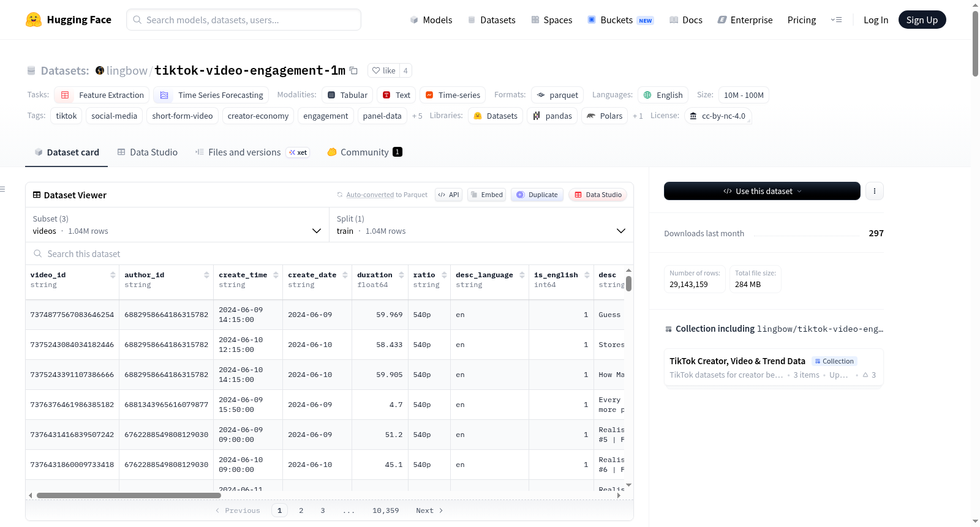Click the tiktok tag
The image size is (980, 527).
[67, 116]
